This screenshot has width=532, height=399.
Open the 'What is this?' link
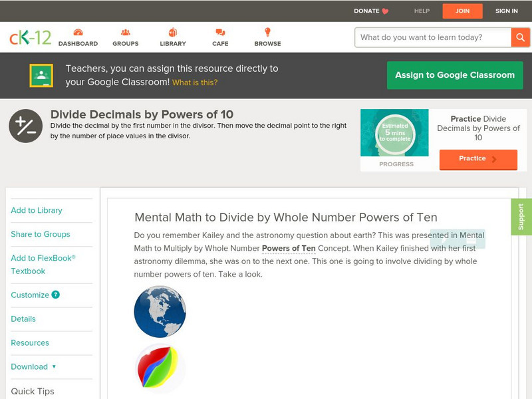click(195, 82)
